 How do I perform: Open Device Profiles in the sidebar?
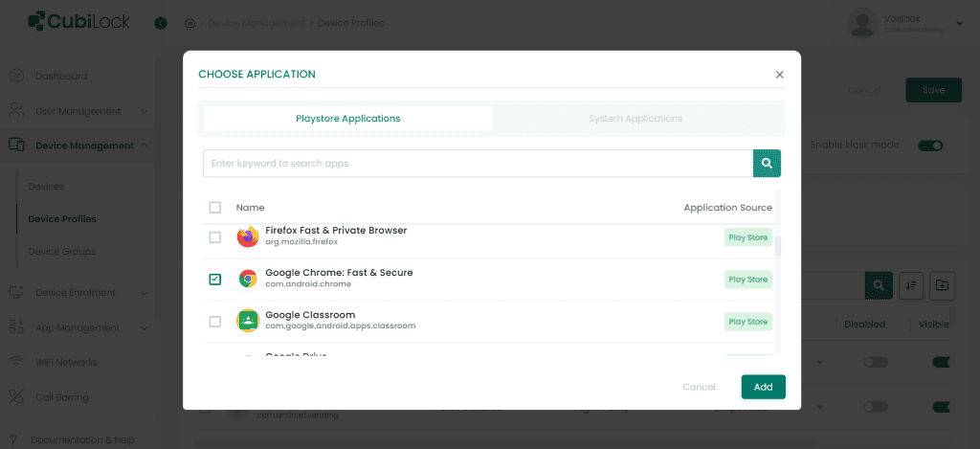click(x=62, y=219)
